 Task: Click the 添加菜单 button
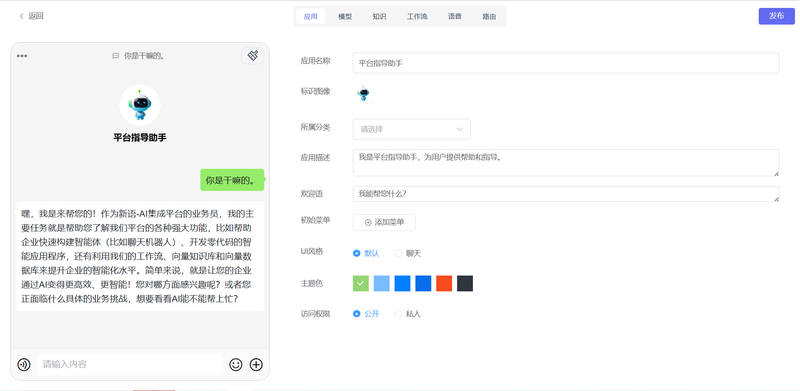pyautogui.click(x=384, y=223)
